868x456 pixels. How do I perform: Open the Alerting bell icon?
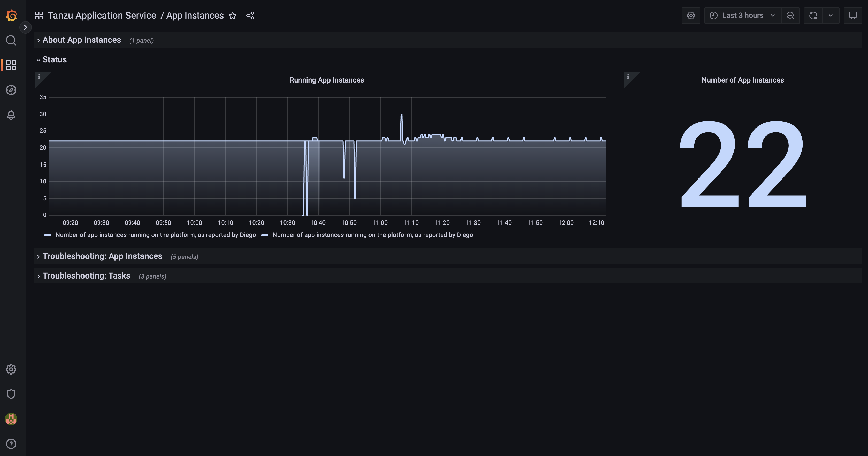click(x=11, y=115)
